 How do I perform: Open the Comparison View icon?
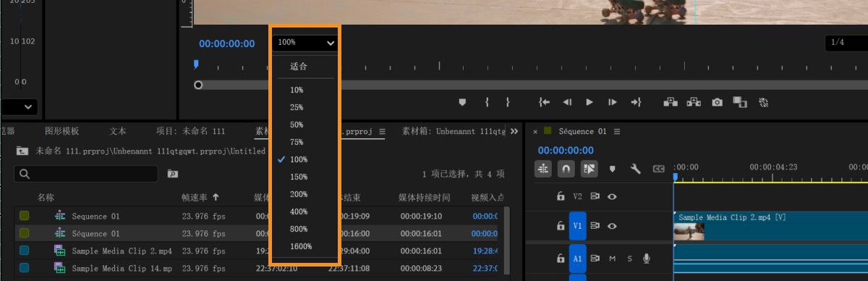coord(739,102)
